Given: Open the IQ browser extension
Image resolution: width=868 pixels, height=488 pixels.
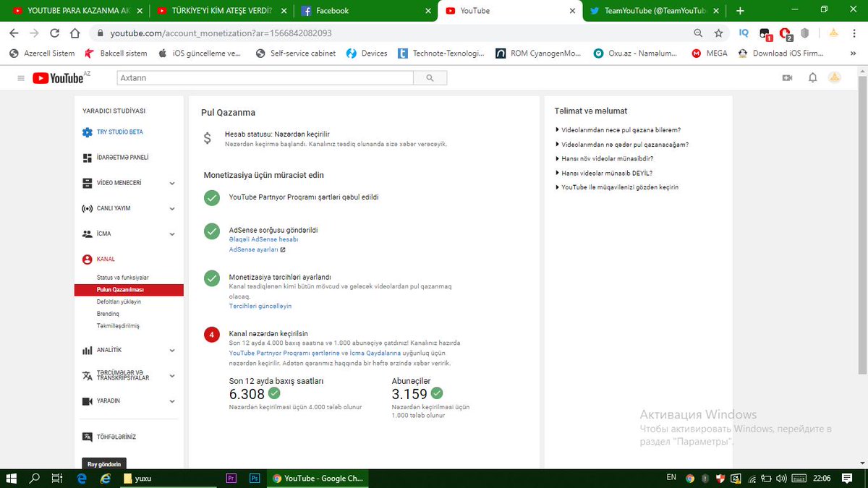Looking at the screenshot, I should pos(744,33).
